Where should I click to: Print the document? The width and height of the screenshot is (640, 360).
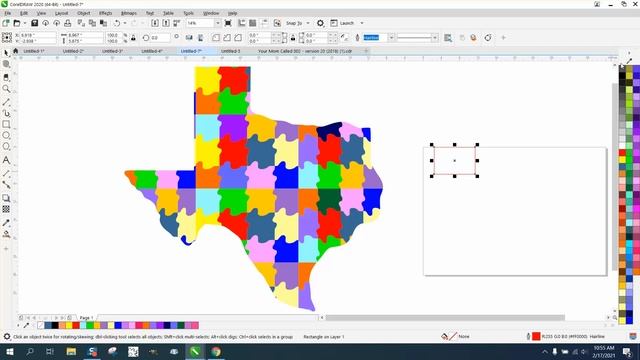point(68,23)
